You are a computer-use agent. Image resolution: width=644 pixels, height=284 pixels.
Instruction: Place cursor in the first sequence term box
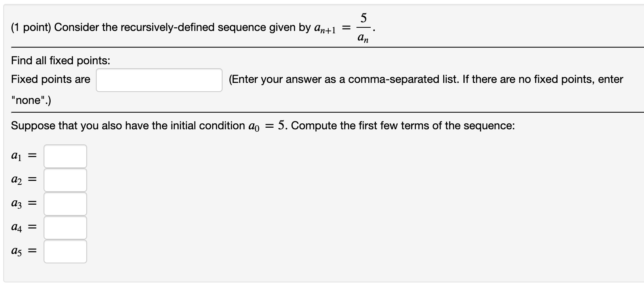(x=65, y=155)
